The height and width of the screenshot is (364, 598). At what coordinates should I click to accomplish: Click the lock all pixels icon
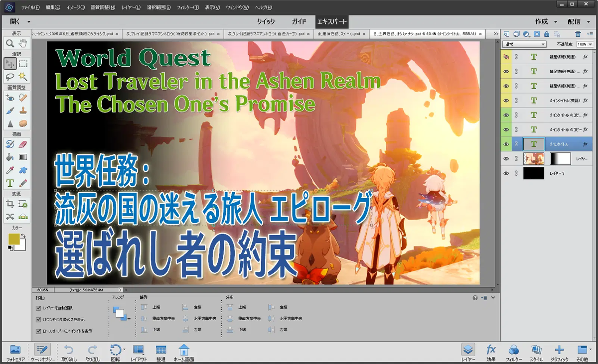click(x=547, y=34)
